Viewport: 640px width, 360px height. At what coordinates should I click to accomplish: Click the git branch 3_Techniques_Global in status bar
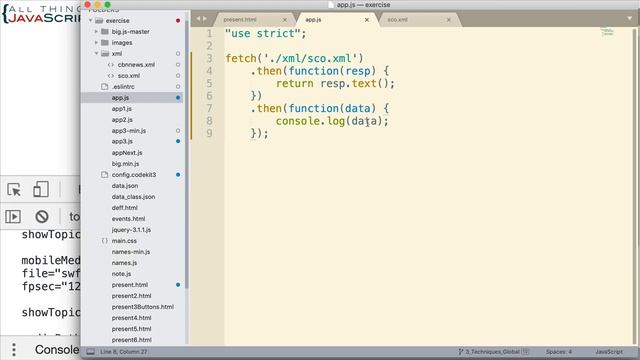tap(493, 351)
